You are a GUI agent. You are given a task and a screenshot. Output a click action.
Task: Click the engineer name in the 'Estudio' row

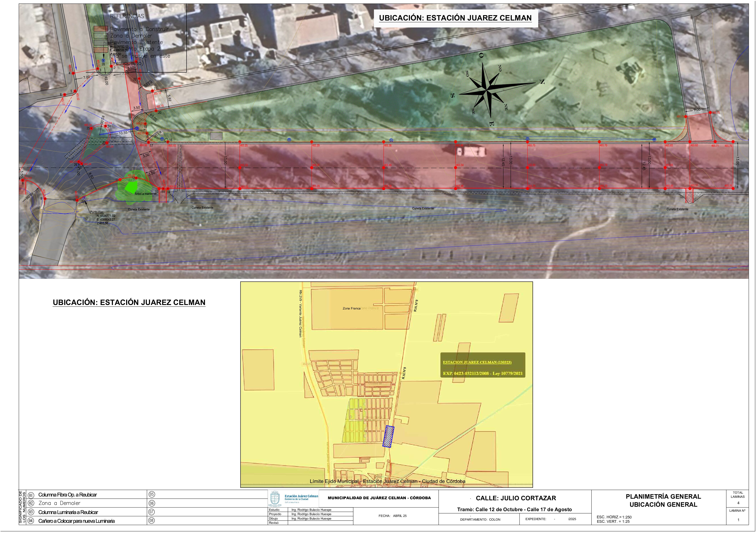(x=311, y=510)
